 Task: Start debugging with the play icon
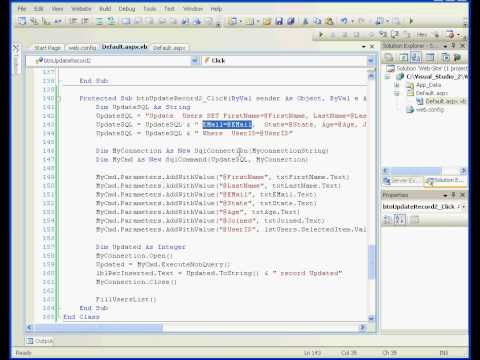(x=411, y=21)
